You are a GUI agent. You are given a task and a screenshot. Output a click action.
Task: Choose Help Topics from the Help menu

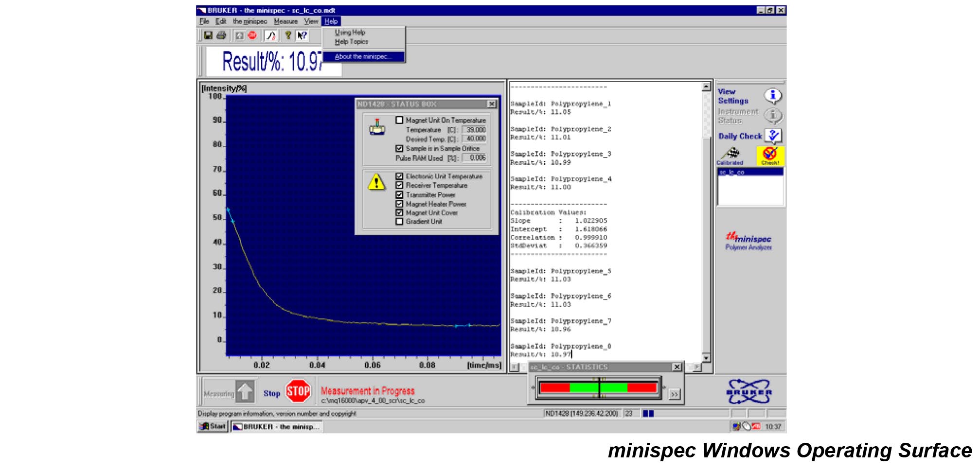351,42
